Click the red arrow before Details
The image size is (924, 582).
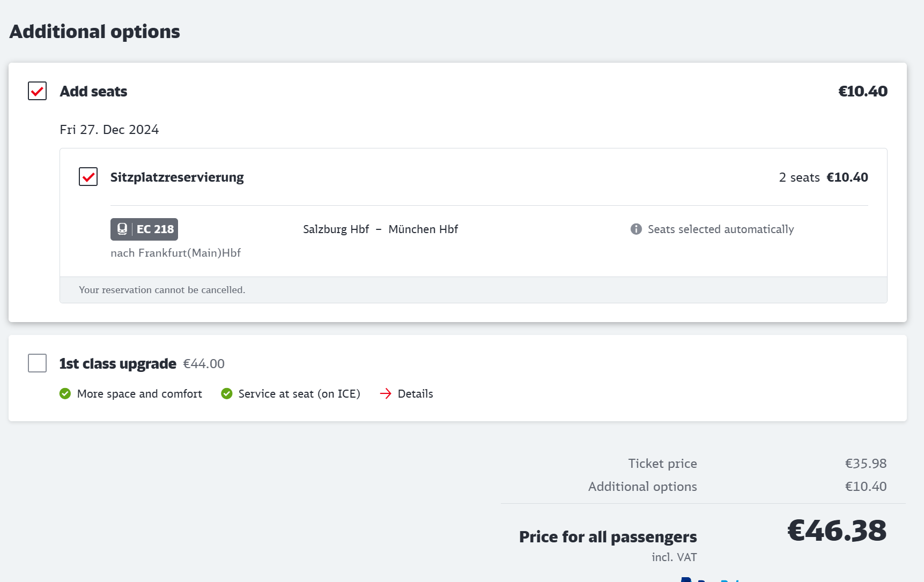tap(386, 394)
